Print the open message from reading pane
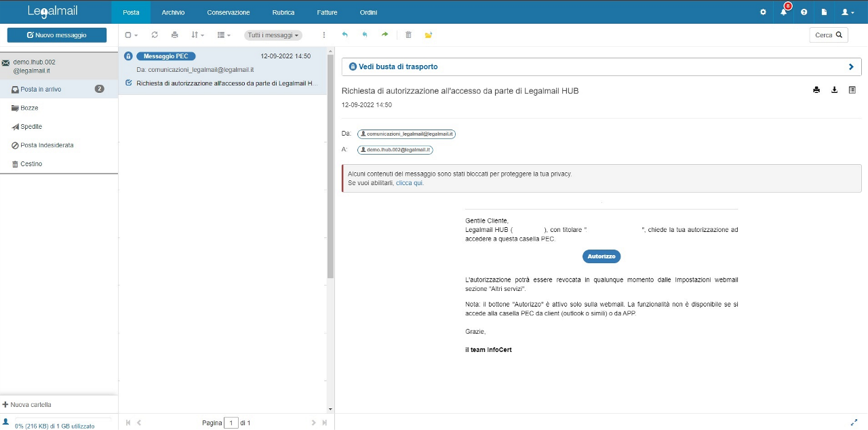The image size is (868, 430). click(x=816, y=90)
